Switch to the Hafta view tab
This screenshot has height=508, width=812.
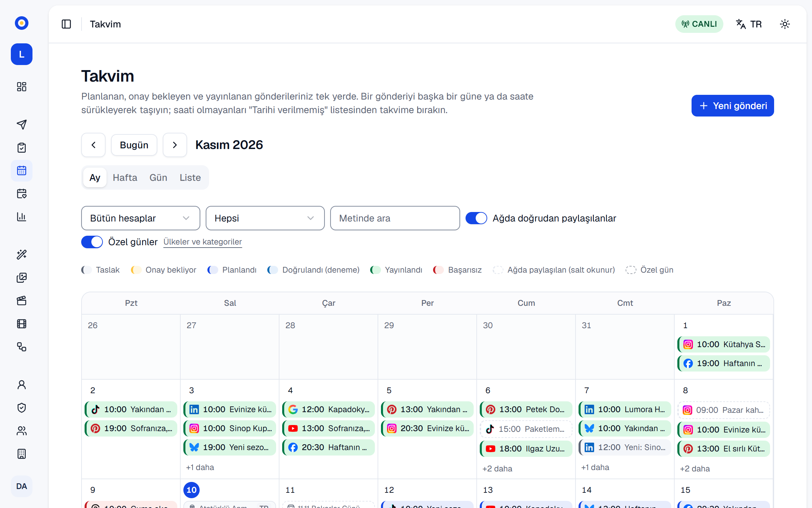tap(125, 177)
